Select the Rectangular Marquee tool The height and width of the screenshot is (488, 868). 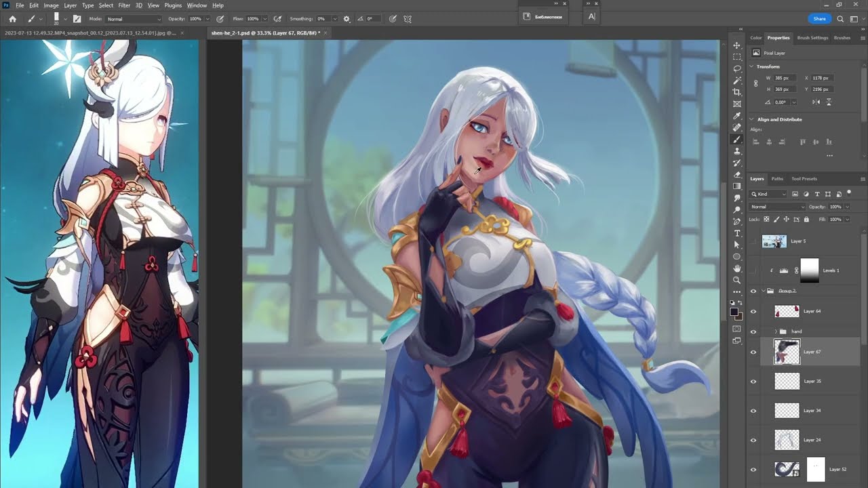737,57
